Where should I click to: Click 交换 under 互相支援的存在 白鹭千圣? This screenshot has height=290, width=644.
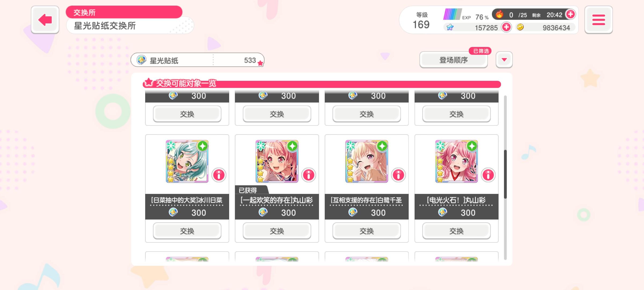(367, 231)
